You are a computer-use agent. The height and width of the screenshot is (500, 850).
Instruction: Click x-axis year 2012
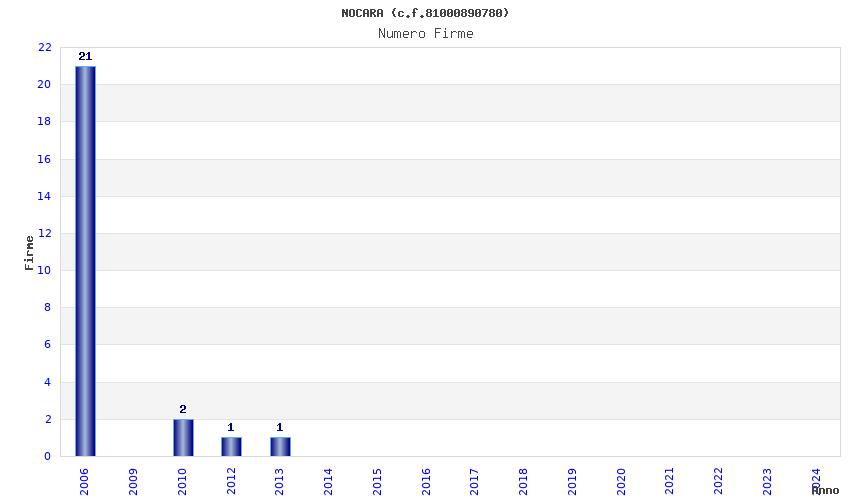click(x=231, y=482)
